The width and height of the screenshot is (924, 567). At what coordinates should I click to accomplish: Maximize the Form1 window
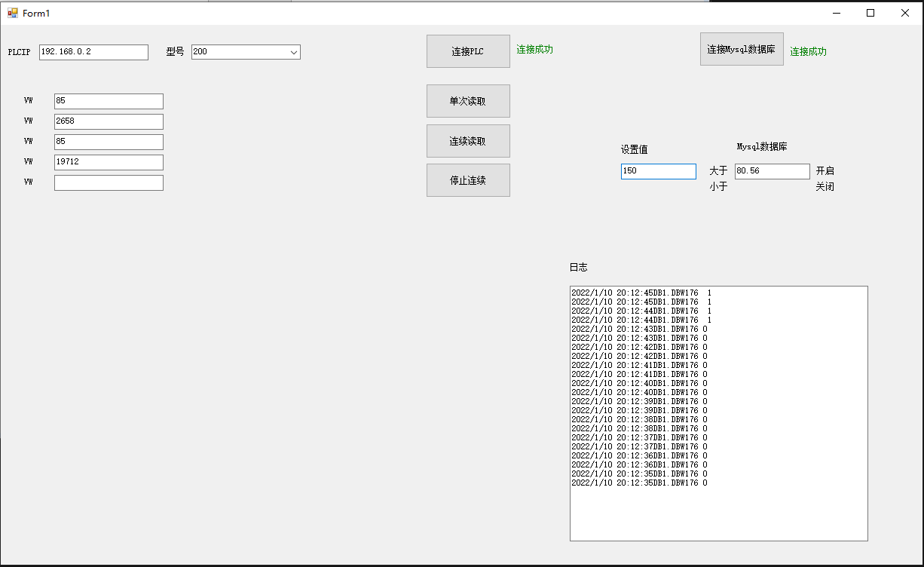pos(870,13)
